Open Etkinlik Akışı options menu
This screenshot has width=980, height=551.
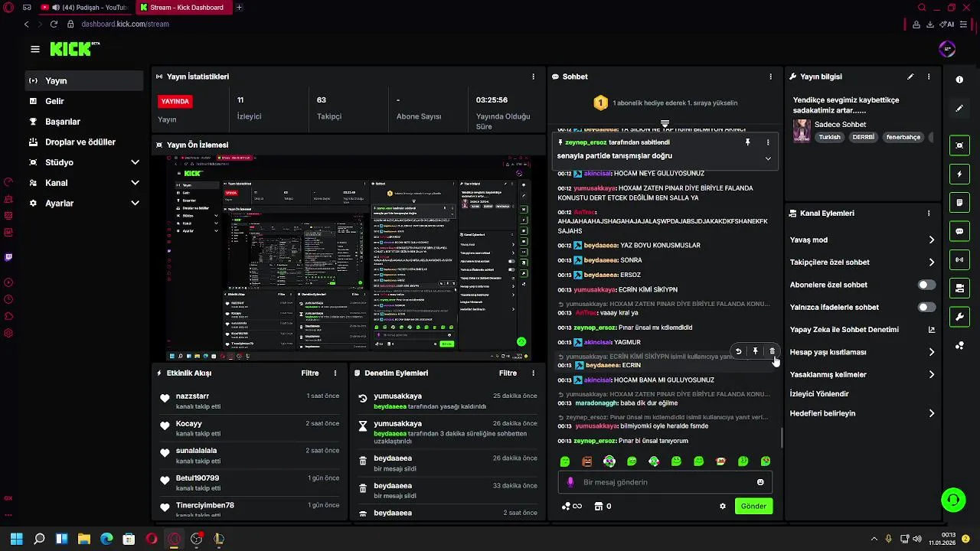[335, 373]
